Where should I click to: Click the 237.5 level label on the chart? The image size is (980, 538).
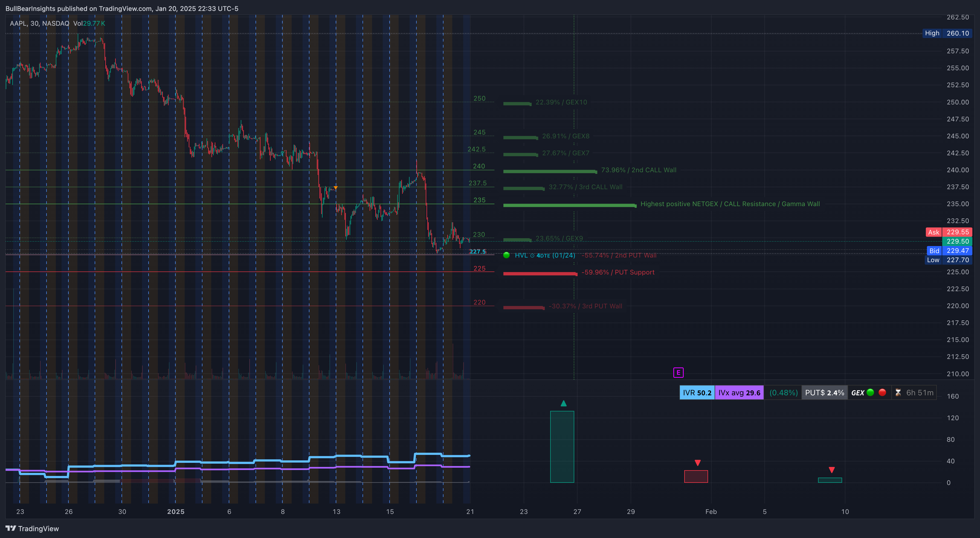(x=477, y=183)
